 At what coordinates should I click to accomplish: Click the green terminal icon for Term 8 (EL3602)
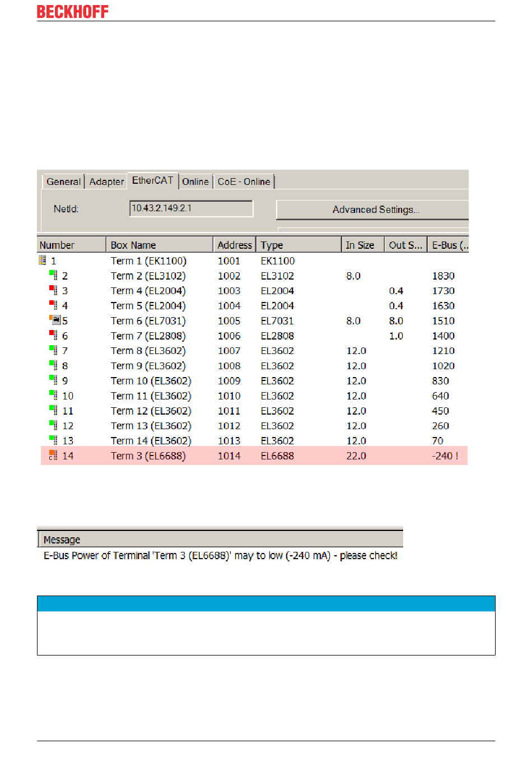click(x=53, y=350)
